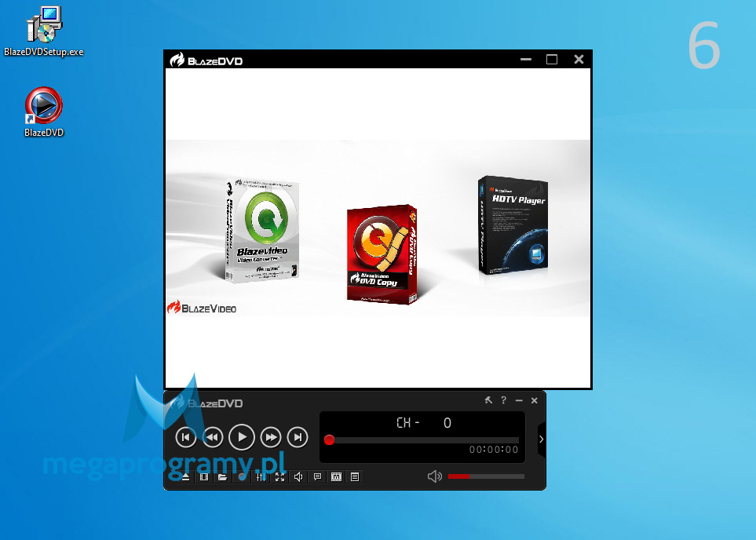Click the red seek bar handle

[329, 440]
